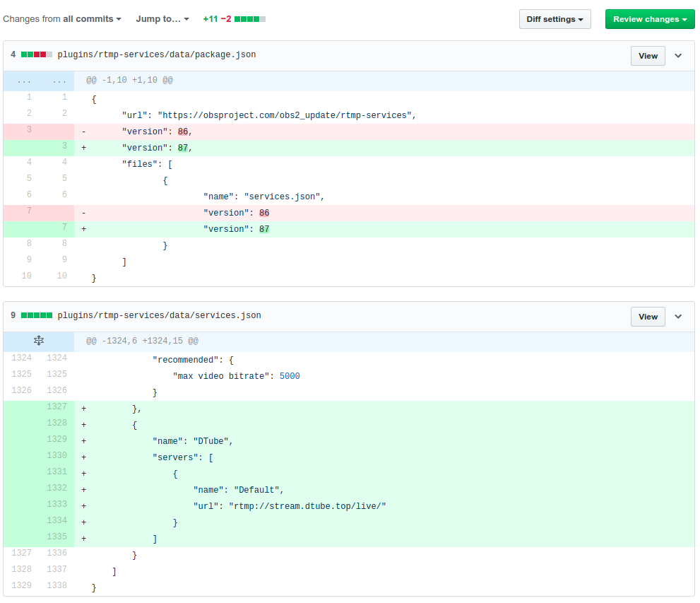
Task: Open the Diff settings dropdown
Action: click(x=555, y=19)
